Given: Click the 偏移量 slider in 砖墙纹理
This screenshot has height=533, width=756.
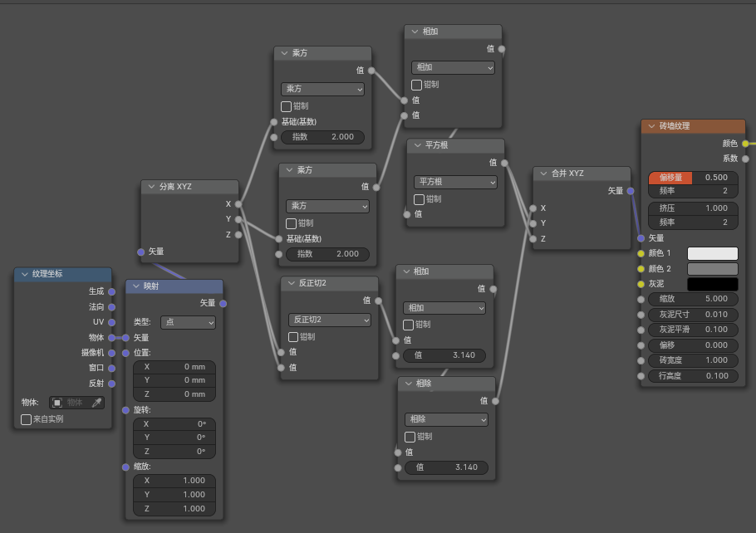Looking at the screenshot, I should [693, 178].
